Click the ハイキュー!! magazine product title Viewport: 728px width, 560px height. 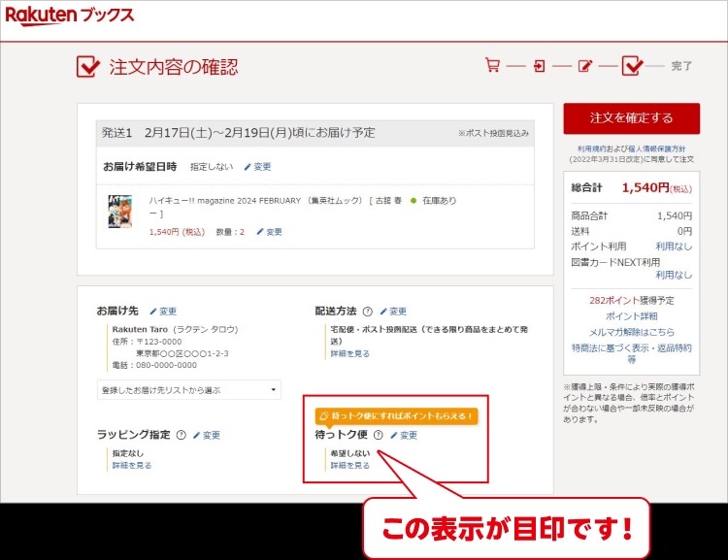point(276,207)
